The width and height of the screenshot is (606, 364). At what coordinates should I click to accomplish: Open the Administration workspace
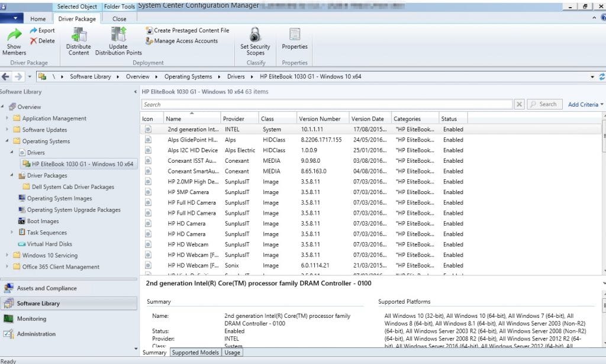pos(69,334)
